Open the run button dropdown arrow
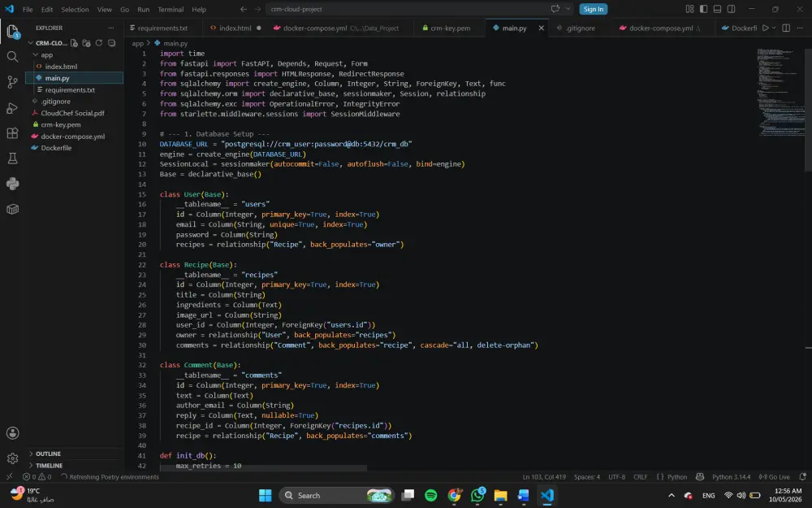This screenshot has height=508, width=812. (x=774, y=28)
